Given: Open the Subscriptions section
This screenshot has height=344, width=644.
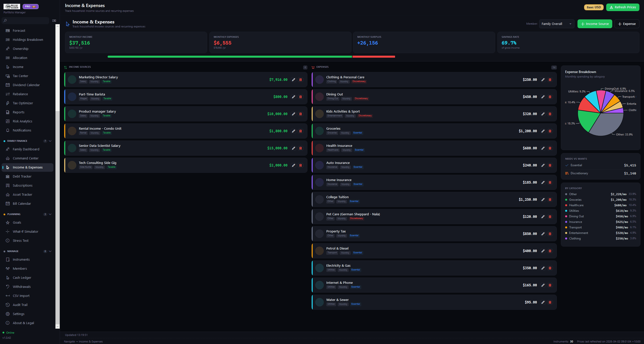Looking at the screenshot, I should coord(23,185).
